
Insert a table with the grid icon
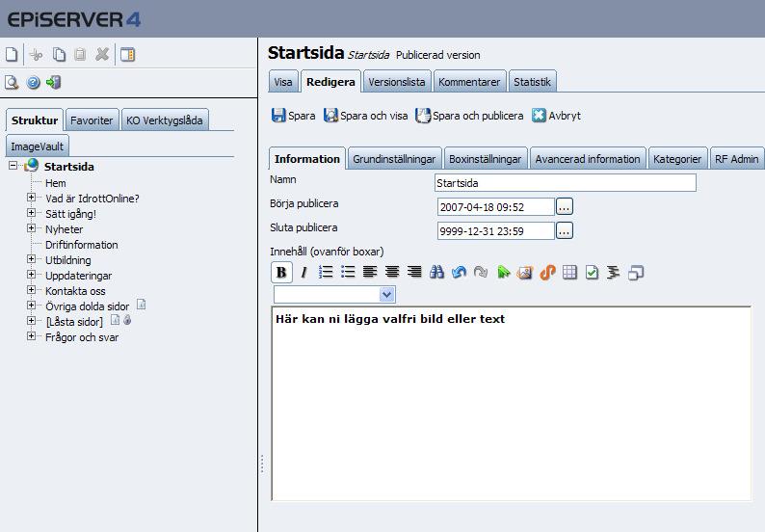pyautogui.click(x=569, y=272)
